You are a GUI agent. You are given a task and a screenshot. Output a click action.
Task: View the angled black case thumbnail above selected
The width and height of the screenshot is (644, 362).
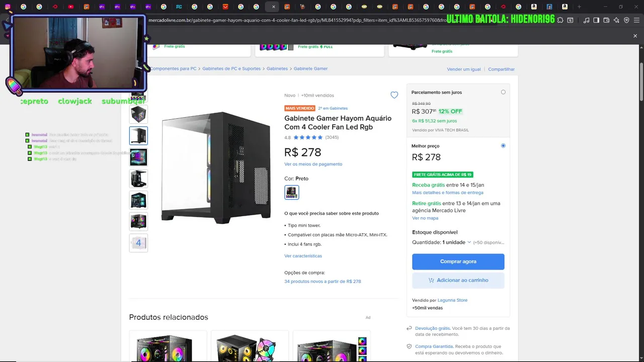(138, 114)
